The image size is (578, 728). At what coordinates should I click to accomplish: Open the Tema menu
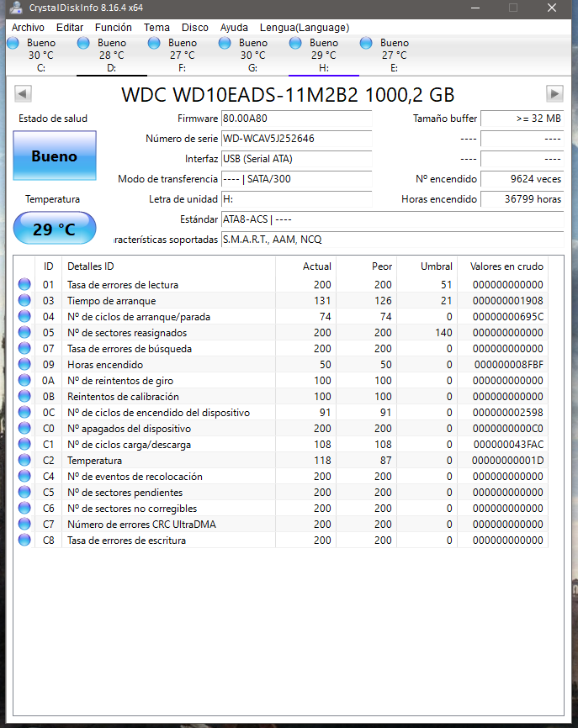coord(156,28)
